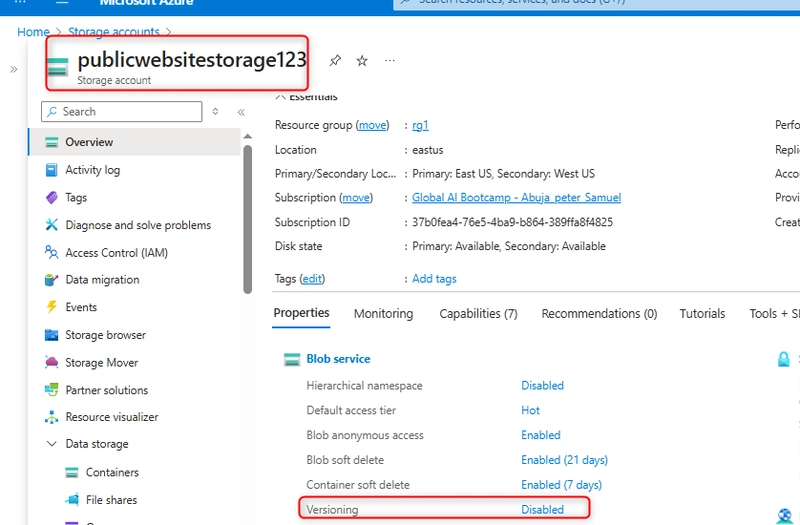Click the Blob service icon
This screenshot has width=800, height=525.
(x=292, y=359)
